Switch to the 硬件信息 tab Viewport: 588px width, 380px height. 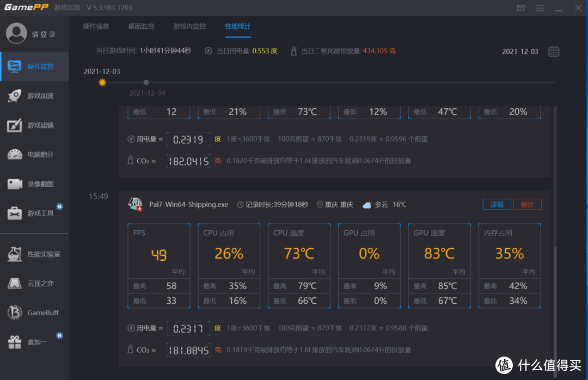96,26
